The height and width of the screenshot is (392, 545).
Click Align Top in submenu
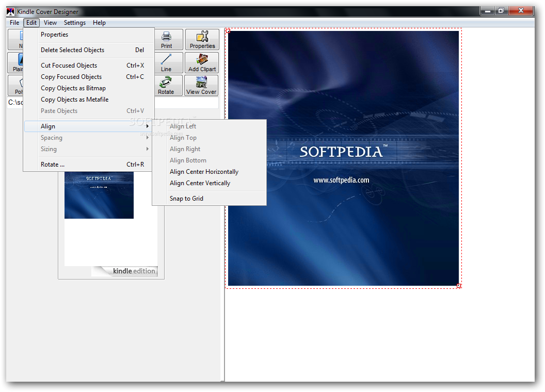tap(209, 138)
